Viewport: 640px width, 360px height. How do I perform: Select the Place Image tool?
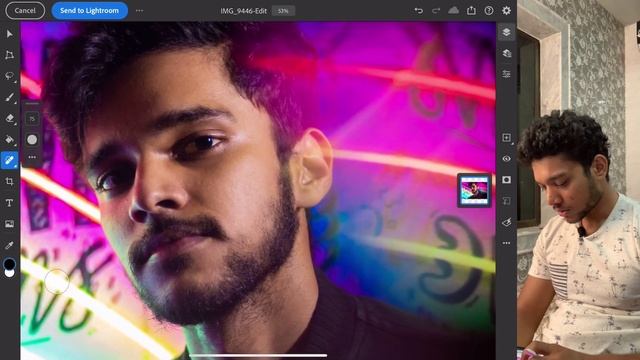tap(9, 224)
